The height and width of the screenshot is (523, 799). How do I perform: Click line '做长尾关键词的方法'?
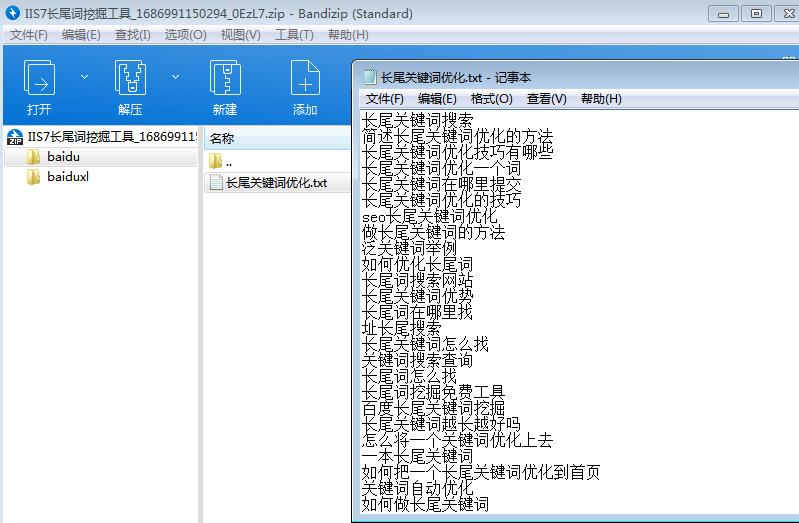[433, 232]
